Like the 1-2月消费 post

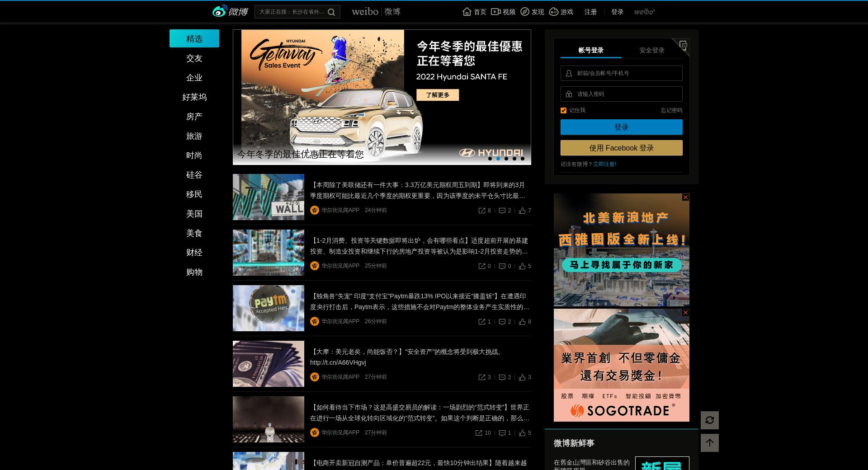pos(522,266)
